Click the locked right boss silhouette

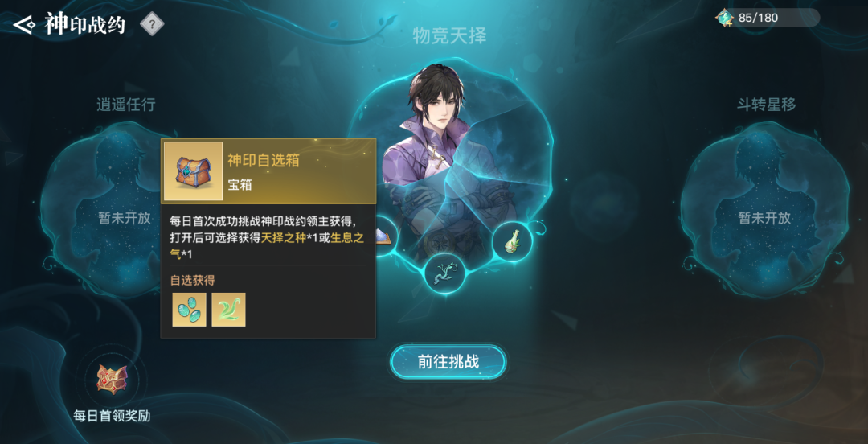[764, 211]
